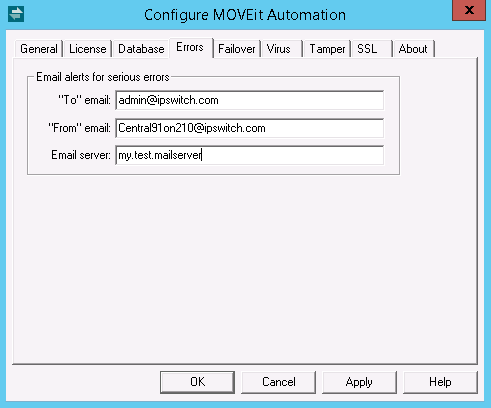Confirm settings with the OK button
The height and width of the screenshot is (408, 491).
point(197,382)
